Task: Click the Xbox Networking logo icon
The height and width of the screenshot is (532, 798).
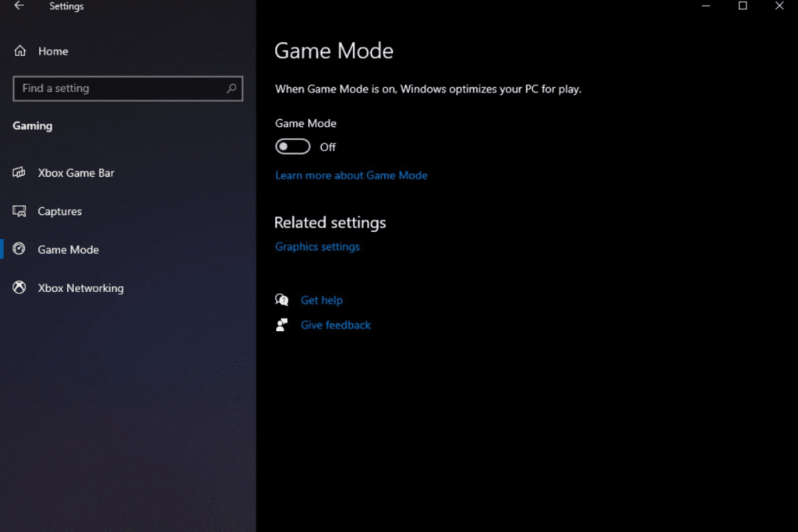Action: (x=19, y=287)
